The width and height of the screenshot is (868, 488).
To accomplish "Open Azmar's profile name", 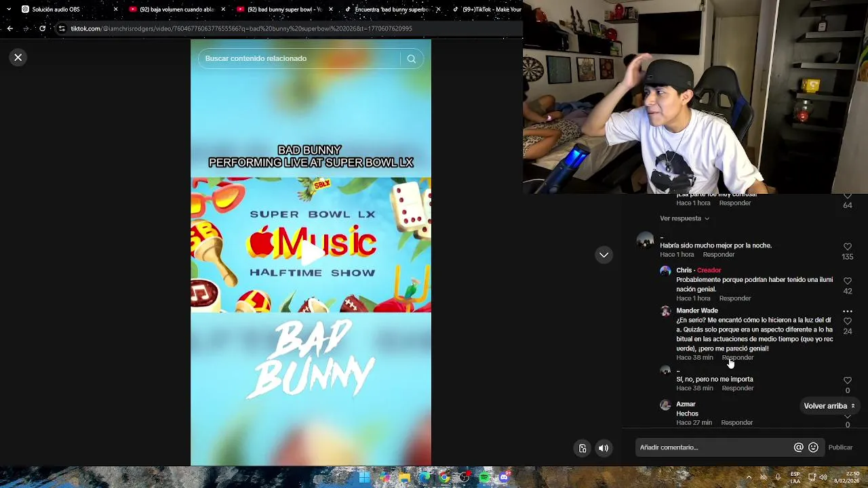I will tap(686, 404).
